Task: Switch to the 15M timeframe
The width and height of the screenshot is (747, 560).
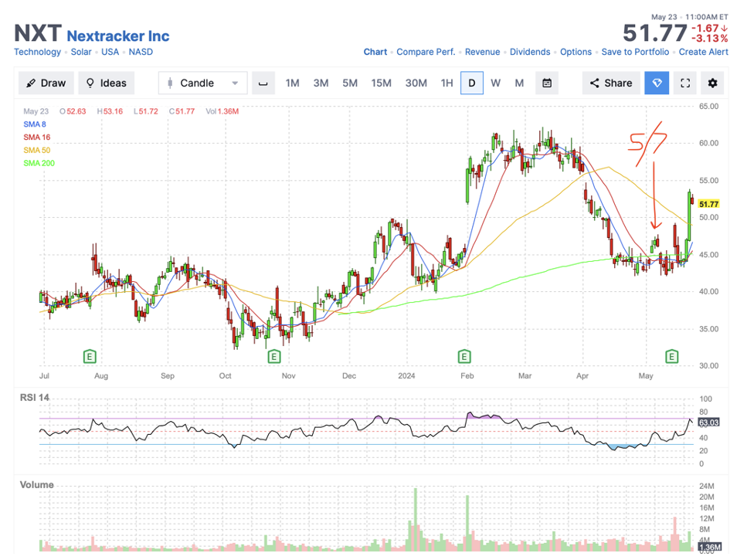Action: (381, 83)
